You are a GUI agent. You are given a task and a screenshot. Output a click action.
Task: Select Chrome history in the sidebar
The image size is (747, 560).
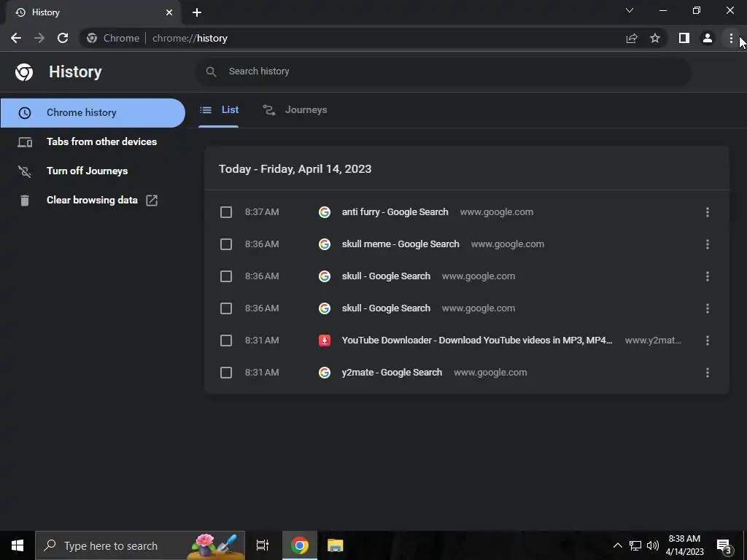pyautogui.click(x=93, y=113)
